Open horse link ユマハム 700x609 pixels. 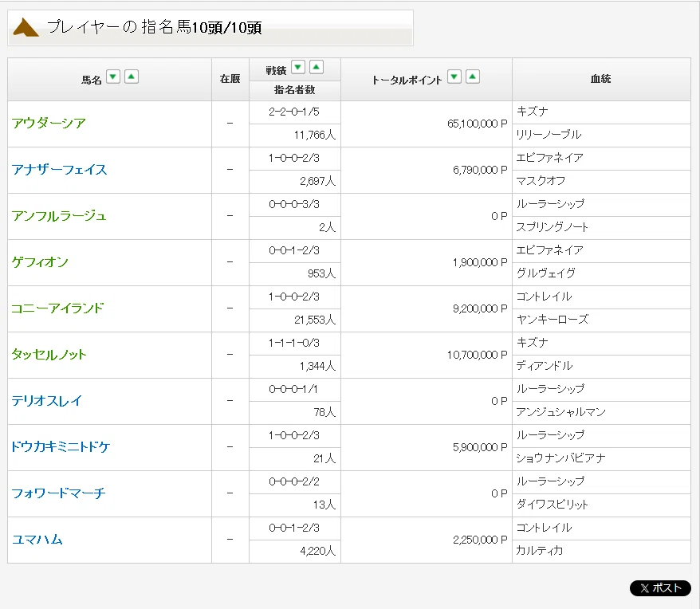37,540
